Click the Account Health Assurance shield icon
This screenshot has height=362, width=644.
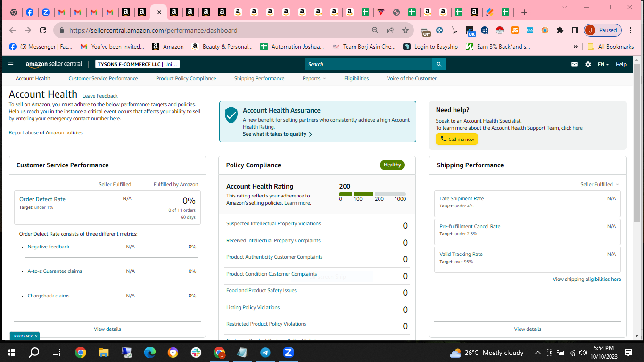231,115
